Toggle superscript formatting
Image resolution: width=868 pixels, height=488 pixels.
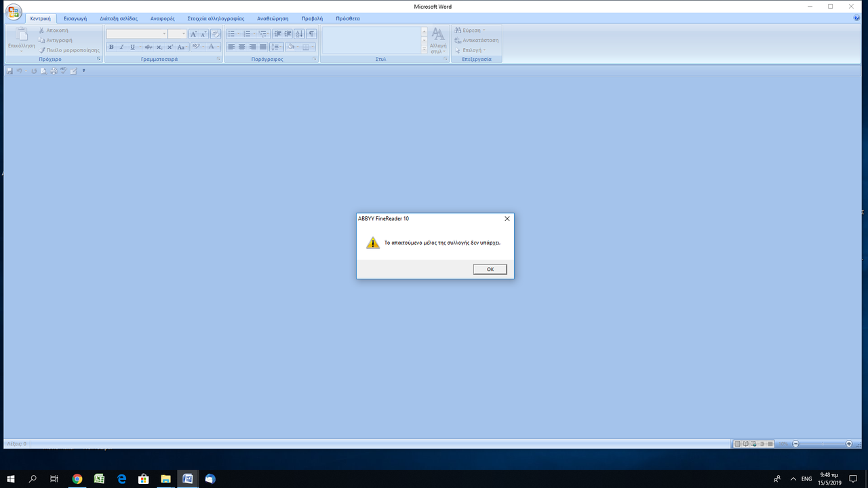click(x=170, y=47)
